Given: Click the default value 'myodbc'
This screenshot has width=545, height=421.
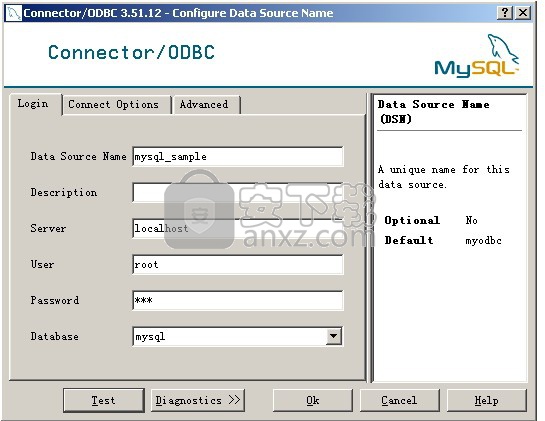Looking at the screenshot, I should point(483,241).
